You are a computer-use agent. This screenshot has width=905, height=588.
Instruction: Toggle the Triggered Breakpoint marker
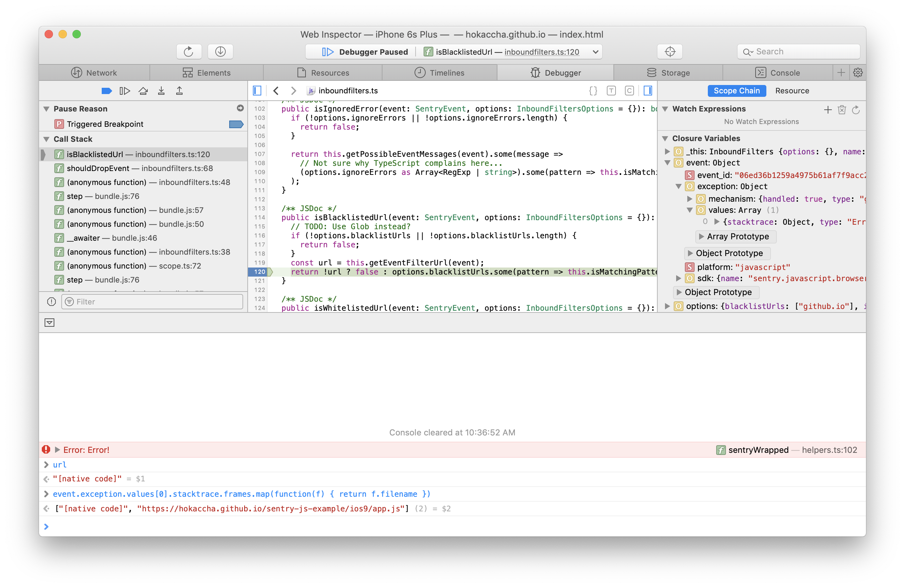[x=236, y=124]
